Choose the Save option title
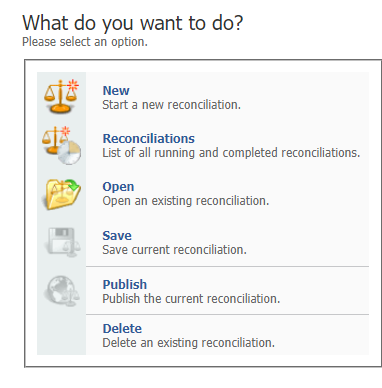Image resolution: width=382 pixels, height=388 pixels. tap(117, 236)
